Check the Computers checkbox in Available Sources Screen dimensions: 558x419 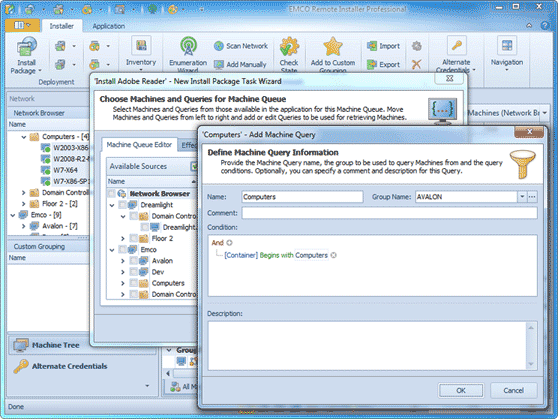(133, 283)
